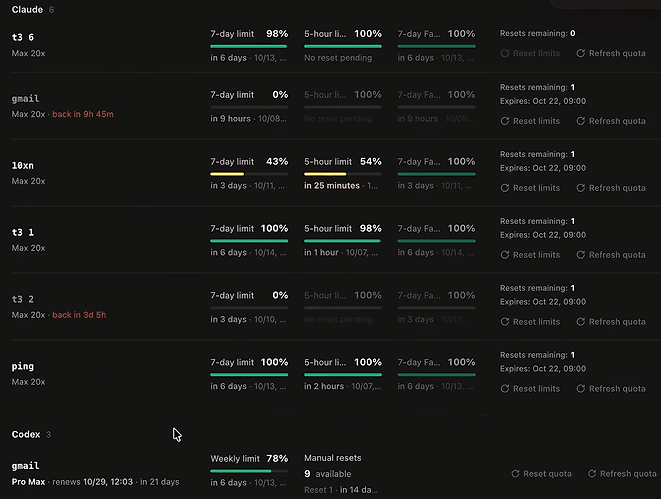Click 43% value of 10xn 7-day limit
This screenshot has width=661, height=499.
[x=277, y=161]
